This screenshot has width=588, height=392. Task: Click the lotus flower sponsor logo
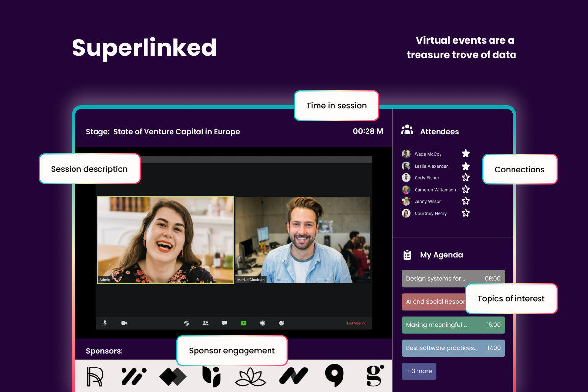250,376
